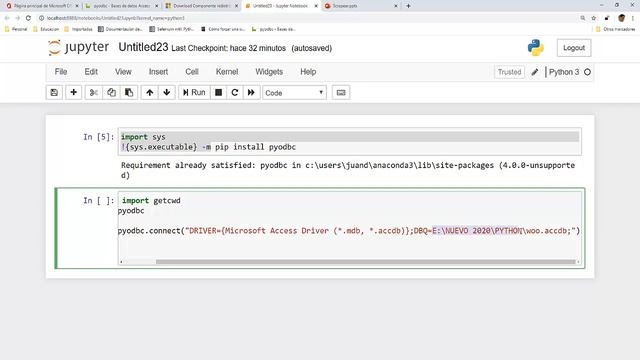This screenshot has height=360, width=640.
Task: Click the Jupyter logo
Action: pos(78,47)
